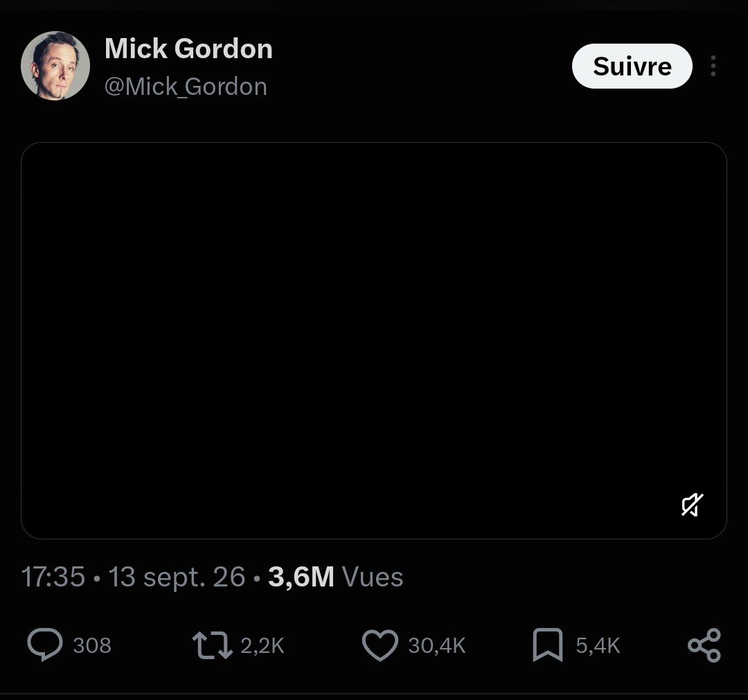The image size is (748, 700).
Task: Unmute the video using speaker icon
Action: (692, 505)
